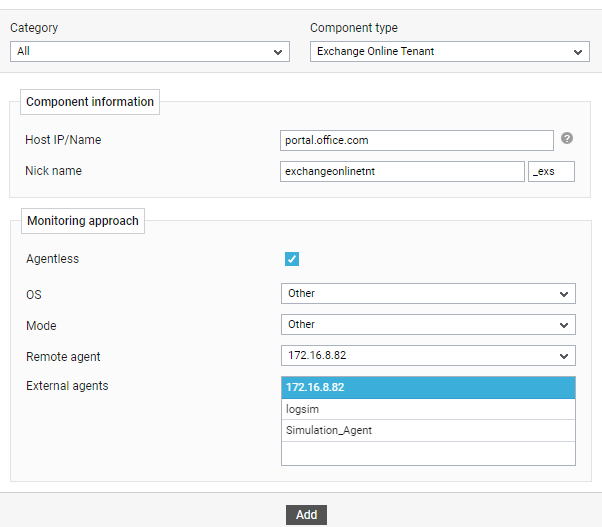Click the Nick name label
The width and height of the screenshot is (602, 527).
point(53,171)
